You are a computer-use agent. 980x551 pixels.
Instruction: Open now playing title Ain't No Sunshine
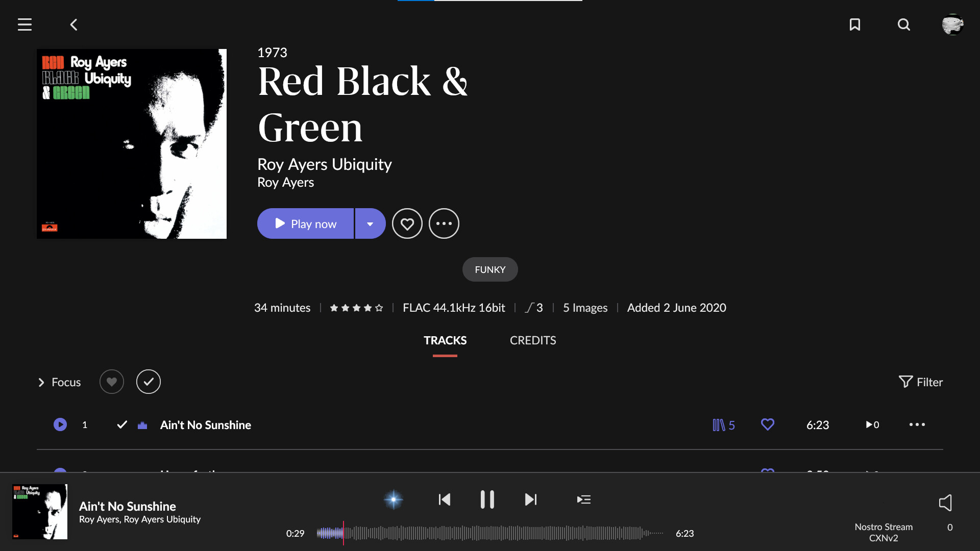[128, 506]
